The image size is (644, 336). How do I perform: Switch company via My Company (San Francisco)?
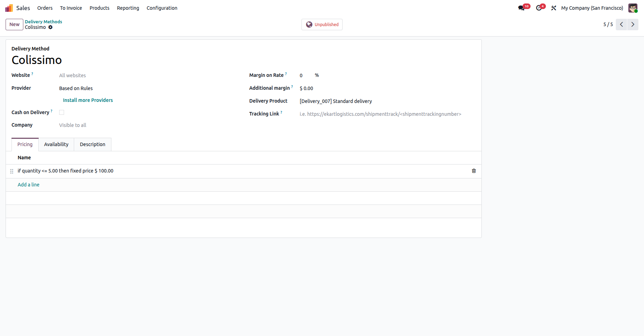(x=592, y=8)
